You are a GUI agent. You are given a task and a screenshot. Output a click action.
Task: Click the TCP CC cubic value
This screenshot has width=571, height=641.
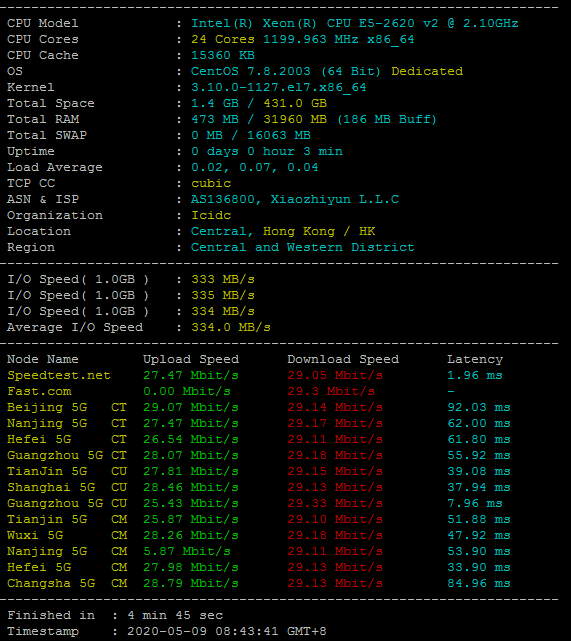[x=211, y=184]
